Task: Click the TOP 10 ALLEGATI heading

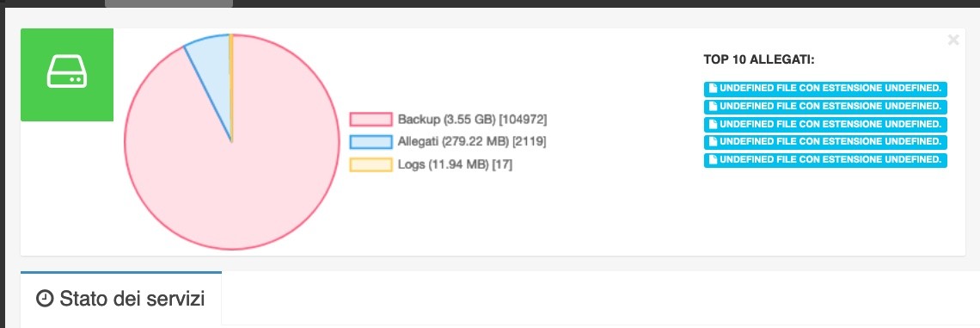Action: (x=759, y=59)
